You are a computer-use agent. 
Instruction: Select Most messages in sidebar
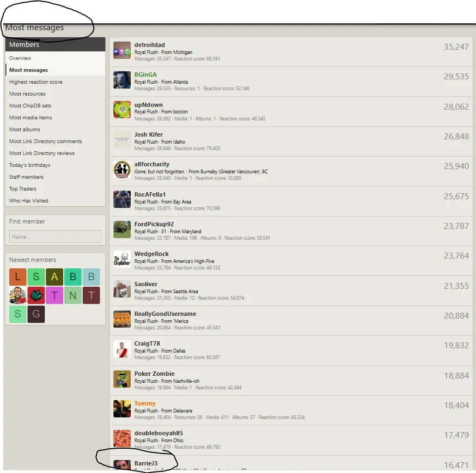pyautogui.click(x=29, y=70)
